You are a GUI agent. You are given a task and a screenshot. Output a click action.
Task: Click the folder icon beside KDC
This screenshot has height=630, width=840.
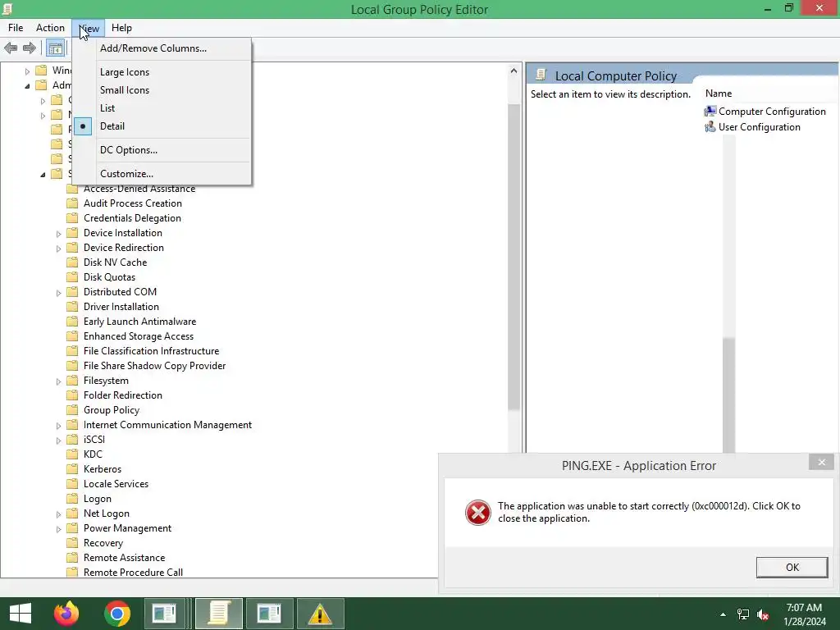pyautogui.click(x=72, y=454)
